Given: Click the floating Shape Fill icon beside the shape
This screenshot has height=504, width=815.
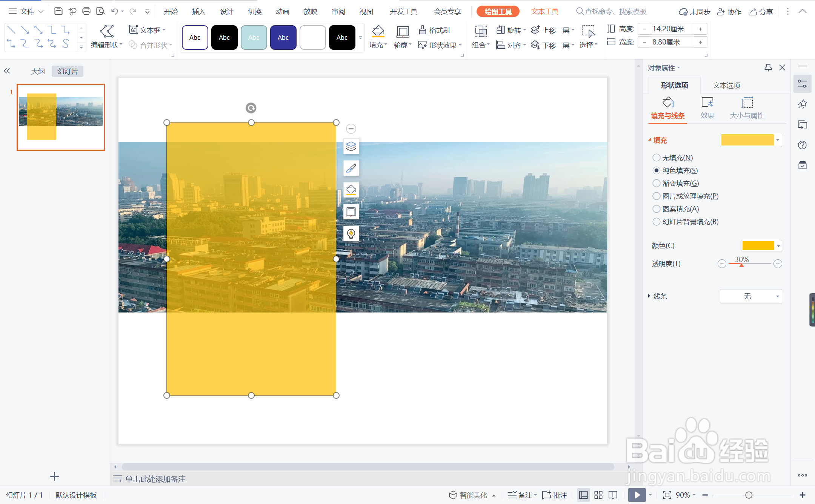Looking at the screenshot, I should click(351, 190).
